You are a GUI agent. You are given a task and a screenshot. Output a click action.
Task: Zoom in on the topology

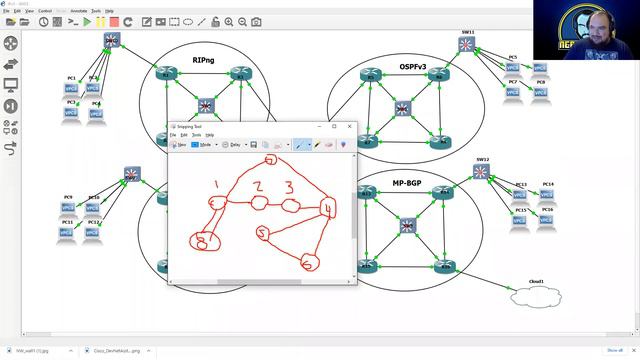(x=229, y=22)
